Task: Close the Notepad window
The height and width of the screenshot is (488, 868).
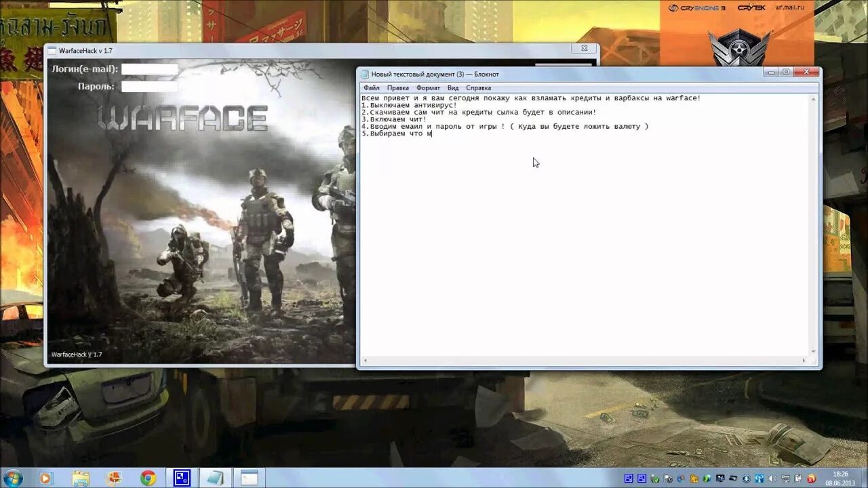Action: (806, 72)
